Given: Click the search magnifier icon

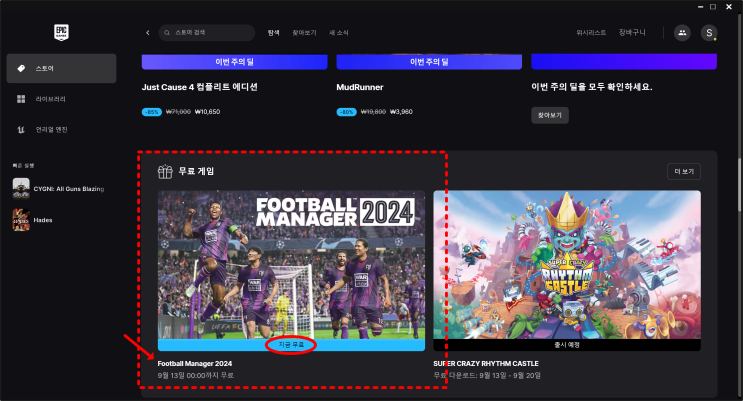Looking at the screenshot, I should [167, 33].
